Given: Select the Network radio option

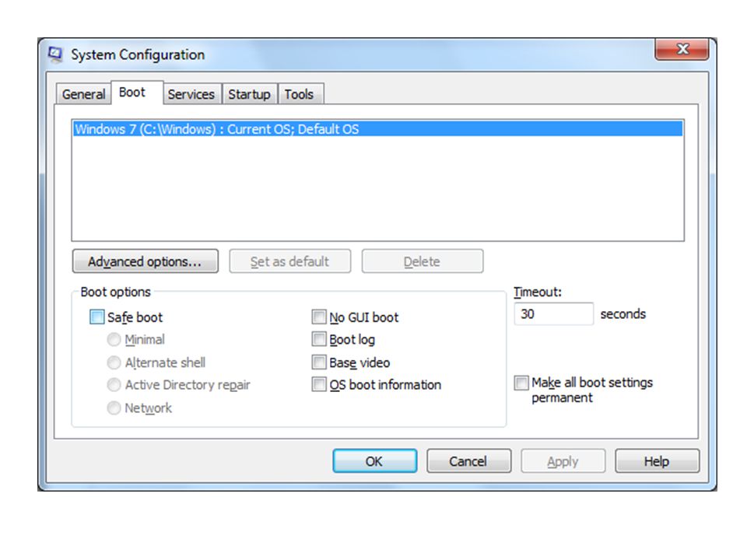Looking at the screenshot, I should (x=114, y=408).
